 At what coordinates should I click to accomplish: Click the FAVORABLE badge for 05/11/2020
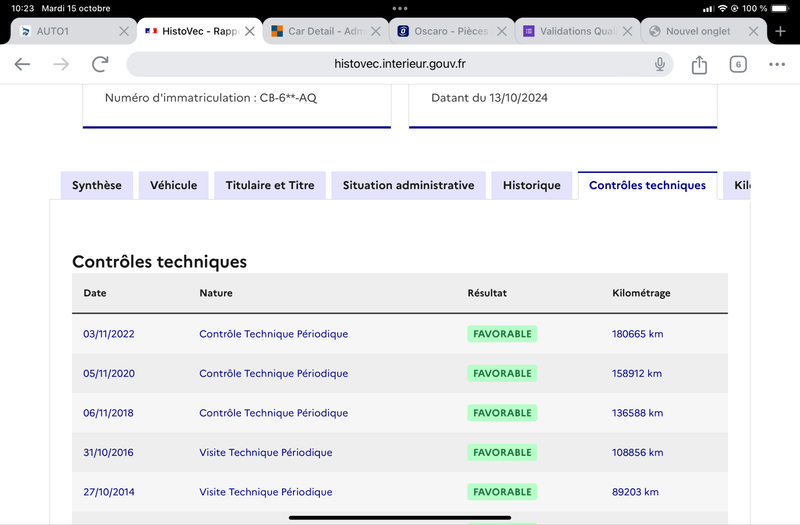coord(502,373)
